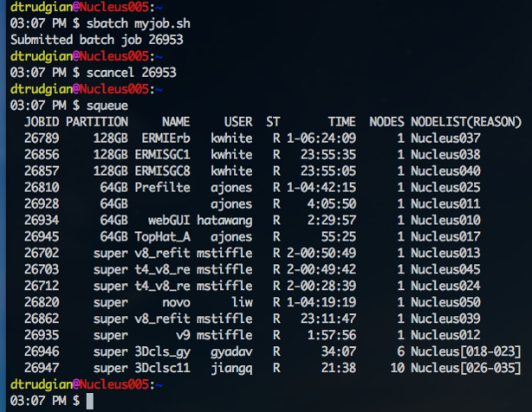
Task: Click the 'sbatch myjob.sh' command text
Action: coord(139,23)
